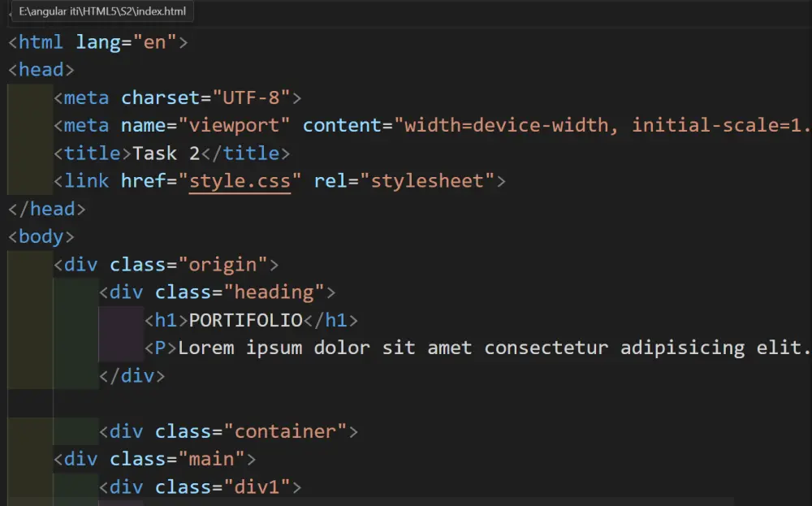Click the closing </head> tag
The height and width of the screenshot is (506, 812).
point(45,209)
